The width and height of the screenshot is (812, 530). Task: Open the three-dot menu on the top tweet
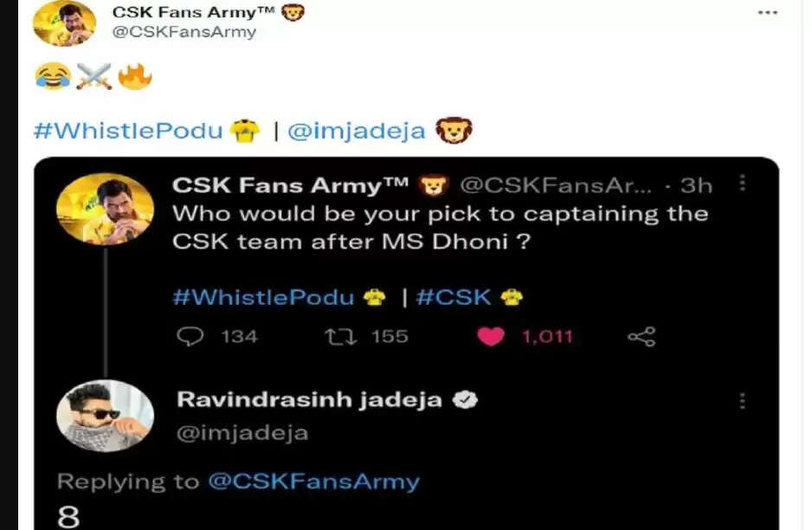coord(768,12)
